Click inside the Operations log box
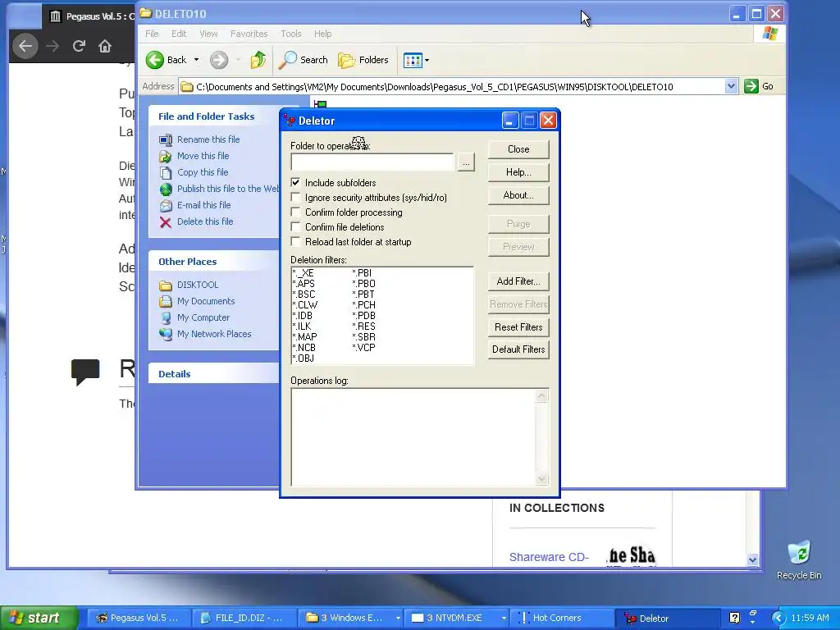 pyautogui.click(x=413, y=437)
